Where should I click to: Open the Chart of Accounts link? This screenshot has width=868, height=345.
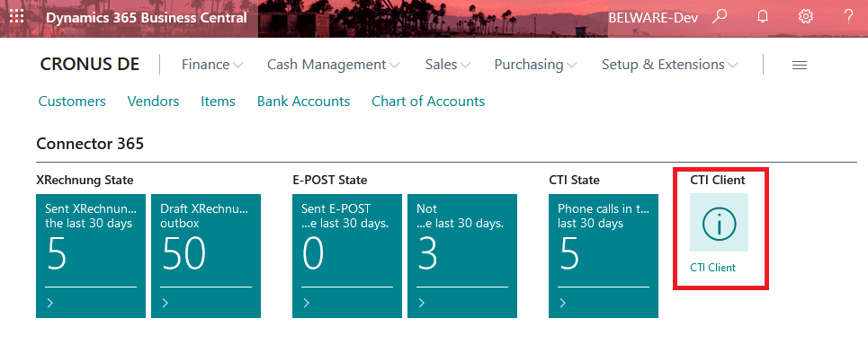pyautogui.click(x=428, y=102)
